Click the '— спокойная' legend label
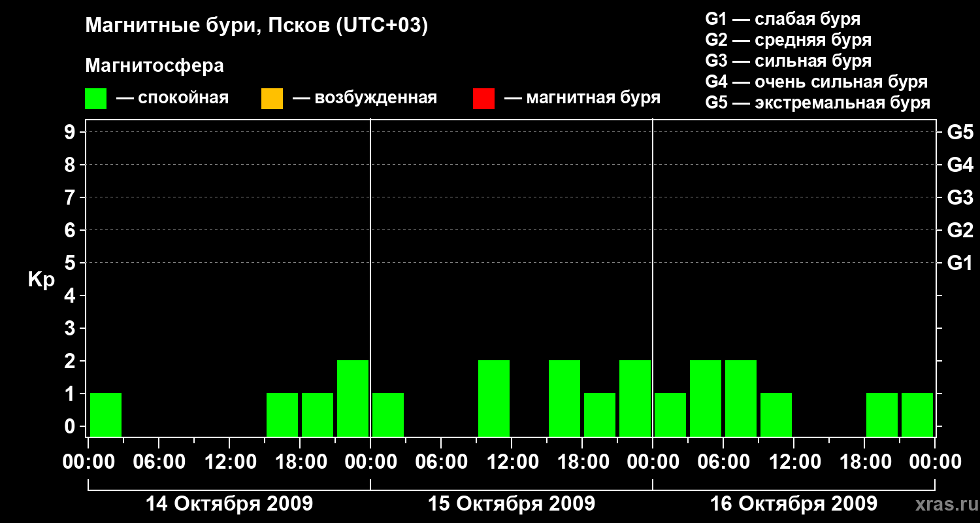 [x=172, y=98]
